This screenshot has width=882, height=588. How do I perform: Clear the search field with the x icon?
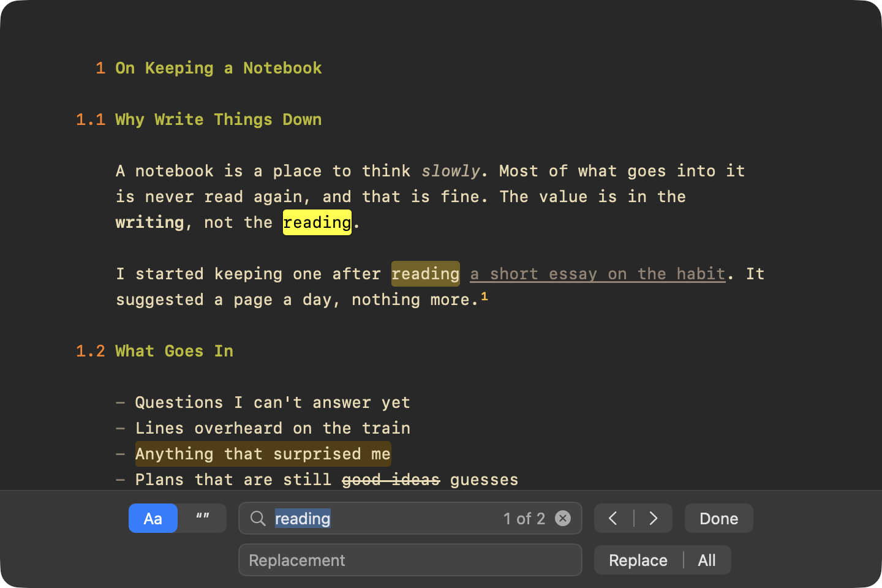[563, 518]
